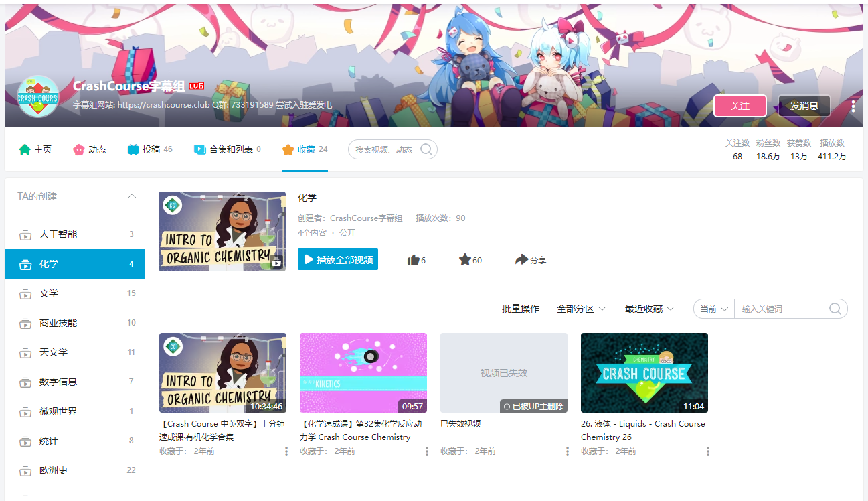This screenshot has width=868, height=501.
Task: Open the Intro to Organic Chemistry 10:34:46 thumbnail
Action: coord(223,373)
